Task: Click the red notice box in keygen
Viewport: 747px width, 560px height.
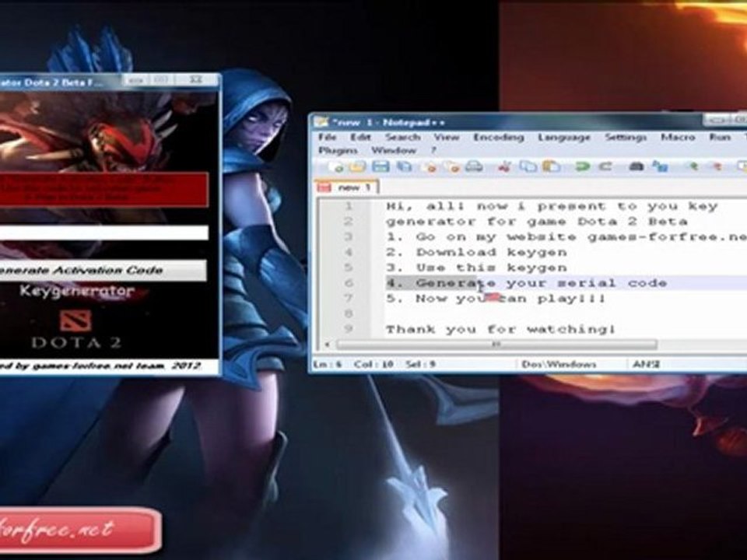Action: tap(103, 190)
